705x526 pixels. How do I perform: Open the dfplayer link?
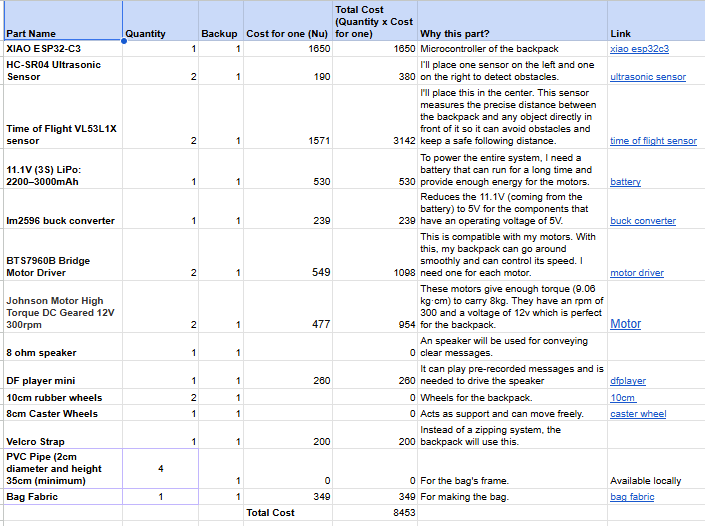click(628, 381)
